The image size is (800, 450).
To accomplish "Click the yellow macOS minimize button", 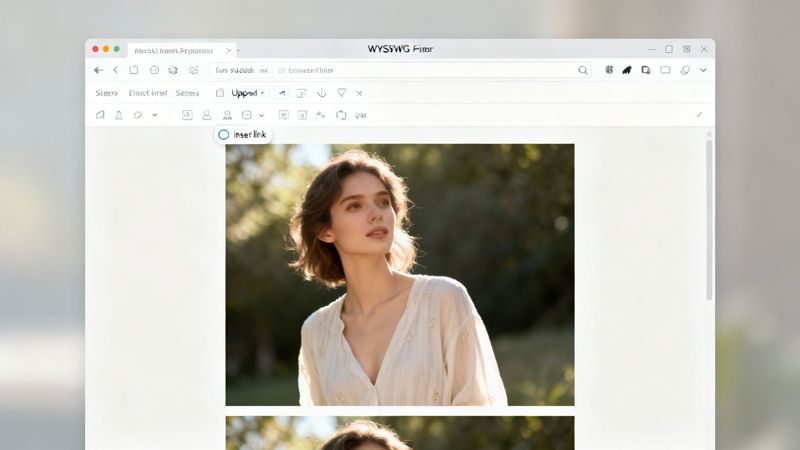I will point(106,49).
